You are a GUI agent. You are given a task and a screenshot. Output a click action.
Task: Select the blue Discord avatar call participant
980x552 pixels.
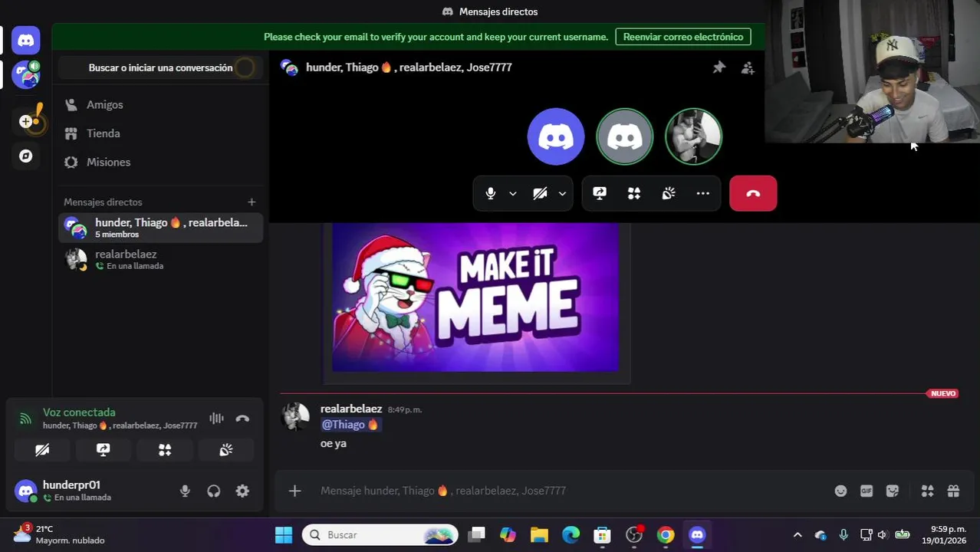pos(556,136)
